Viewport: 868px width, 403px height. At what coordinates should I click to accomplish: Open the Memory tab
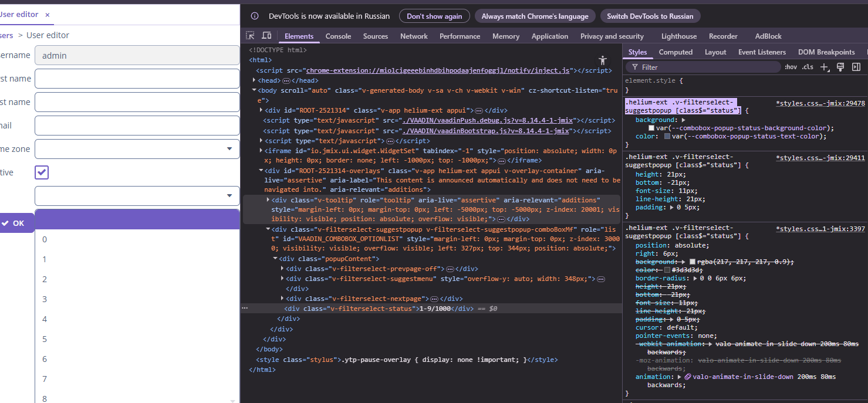pos(506,36)
